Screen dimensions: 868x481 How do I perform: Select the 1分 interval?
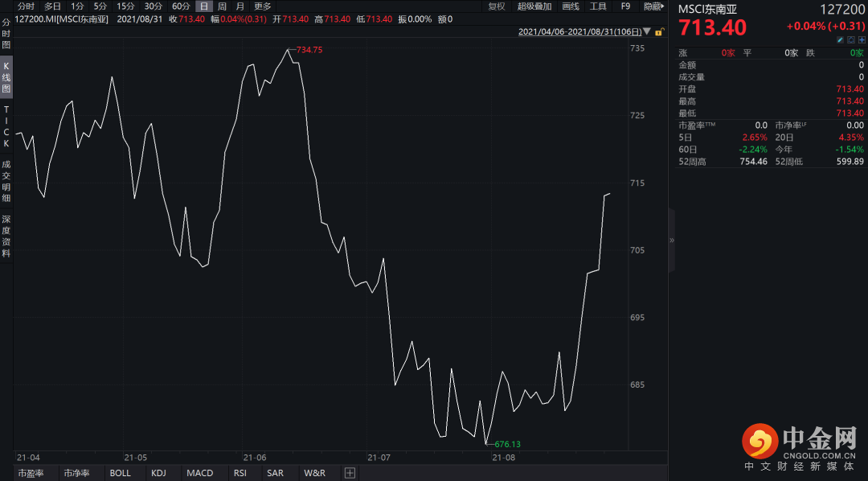[x=77, y=6]
